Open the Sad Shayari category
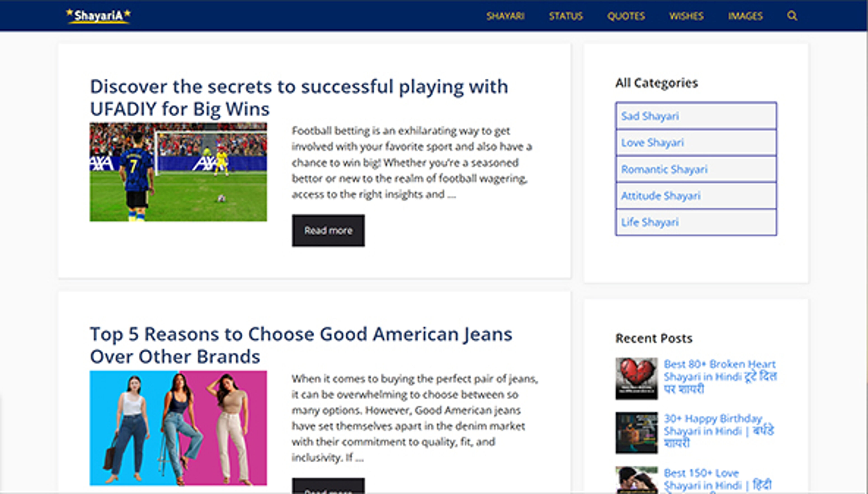The height and width of the screenshot is (494, 868). tap(650, 116)
